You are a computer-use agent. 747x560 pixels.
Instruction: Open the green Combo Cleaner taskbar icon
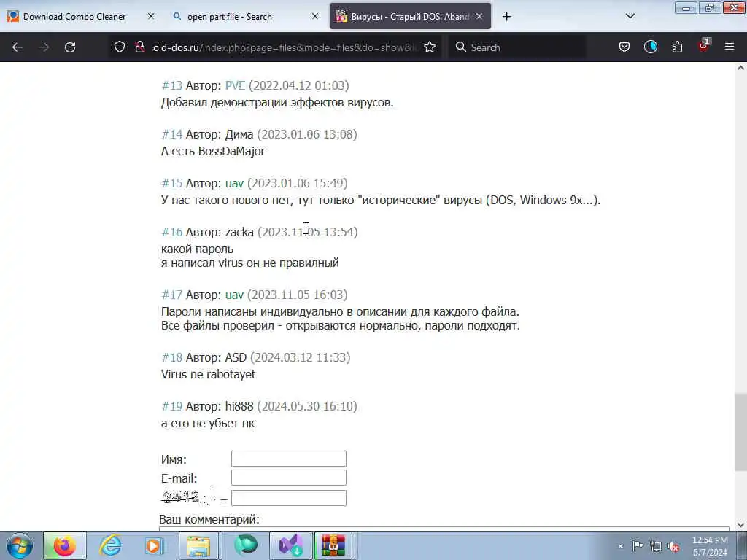click(245, 545)
